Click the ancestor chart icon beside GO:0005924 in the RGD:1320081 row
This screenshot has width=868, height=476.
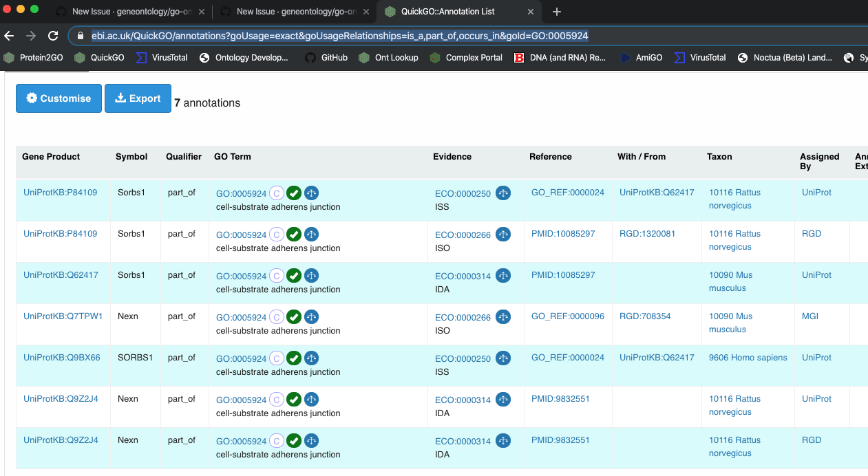(x=312, y=235)
